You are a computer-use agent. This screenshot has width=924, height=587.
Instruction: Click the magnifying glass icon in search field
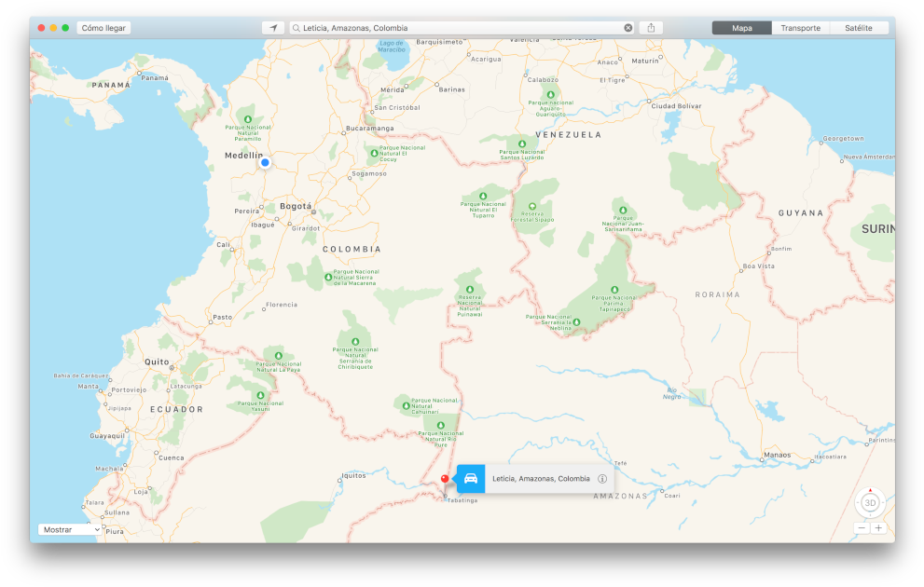coord(296,27)
